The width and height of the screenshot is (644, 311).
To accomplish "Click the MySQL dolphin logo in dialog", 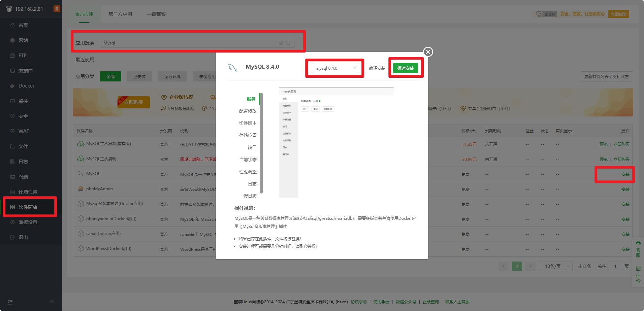I will point(232,67).
